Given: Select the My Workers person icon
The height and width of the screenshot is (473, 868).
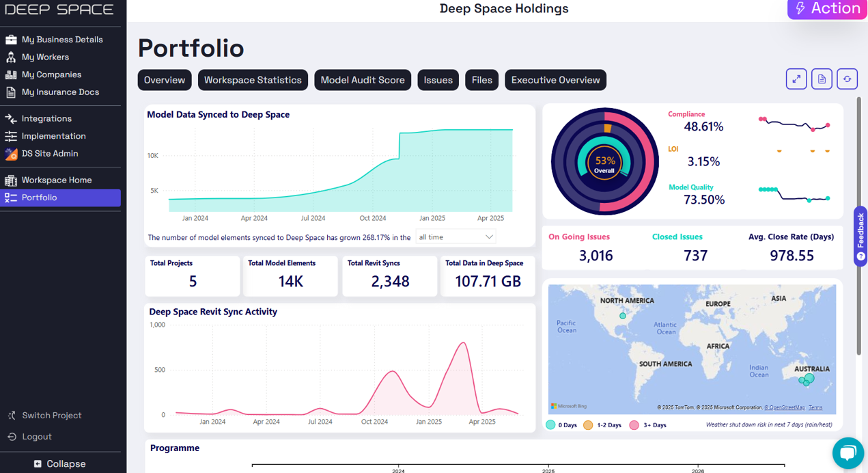Looking at the screenshot, I should [11, 57].
